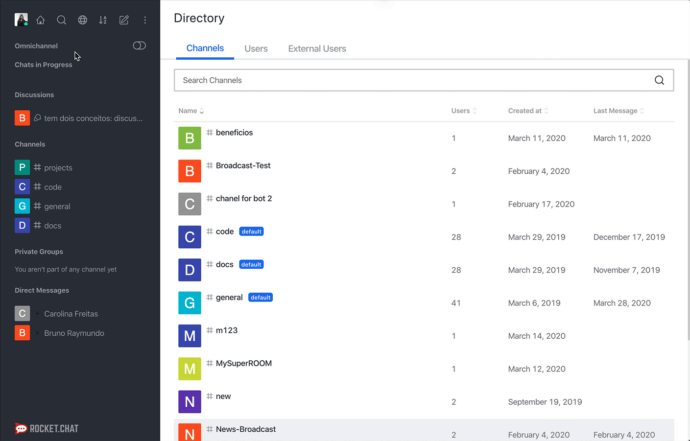Switch to the Users tab
The width and height of the screenshot is (690, 441).
coord(256,48)
